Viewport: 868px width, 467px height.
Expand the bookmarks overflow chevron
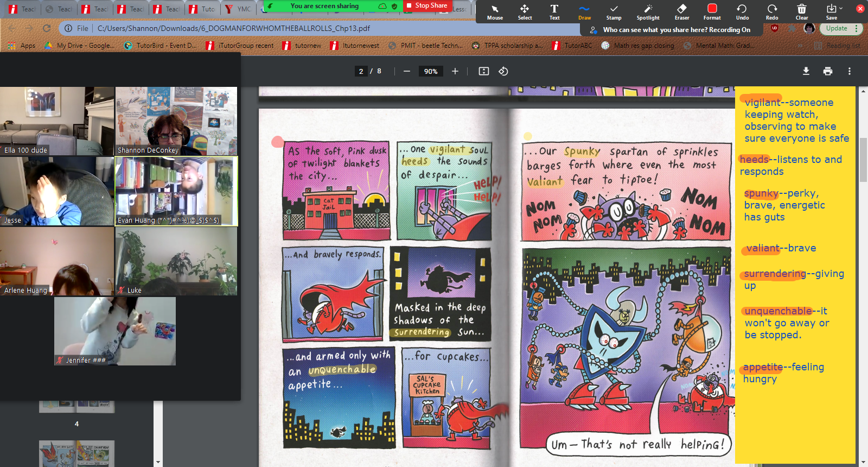[x=801, y=46]
